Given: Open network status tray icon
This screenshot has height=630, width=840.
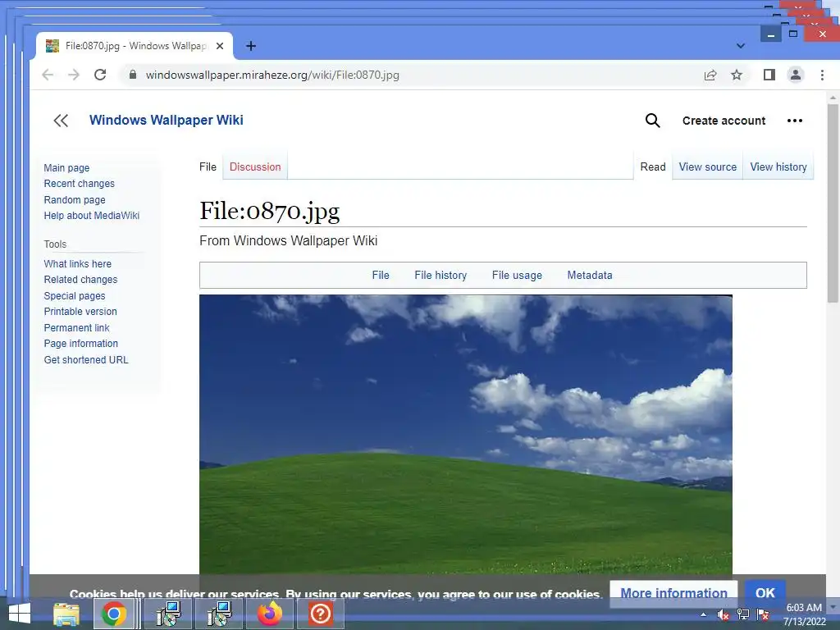Looking at the screenshot, I should pyautogui.click(x=743, y=614).
